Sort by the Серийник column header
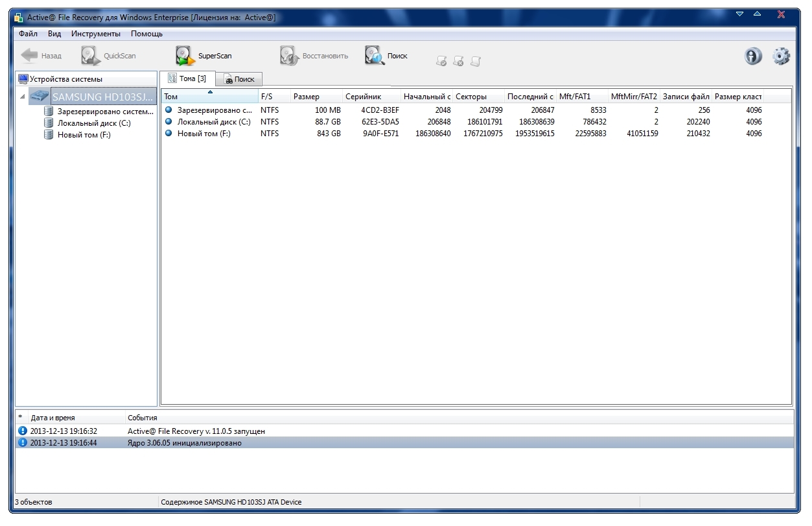This screenshot has height=526, width=812. click(371, 97)
